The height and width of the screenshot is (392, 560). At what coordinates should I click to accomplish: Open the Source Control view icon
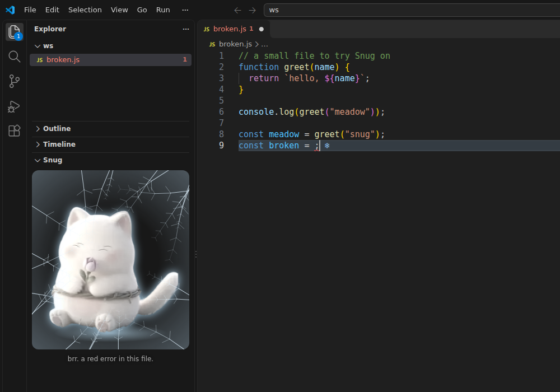point(15,81)
